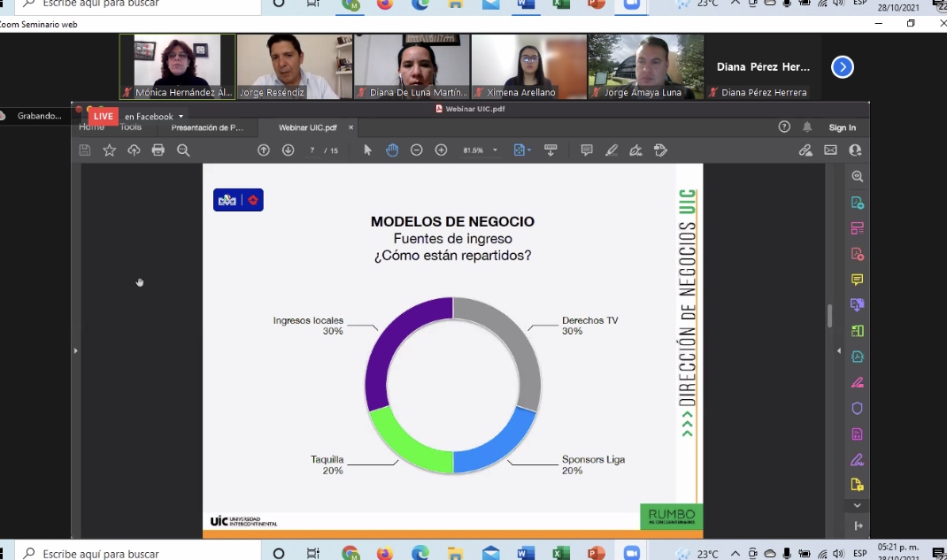Select Diana De Luna Martín's video thumbnail
Screen dimensions: 947x560
[x=412, y=66]
